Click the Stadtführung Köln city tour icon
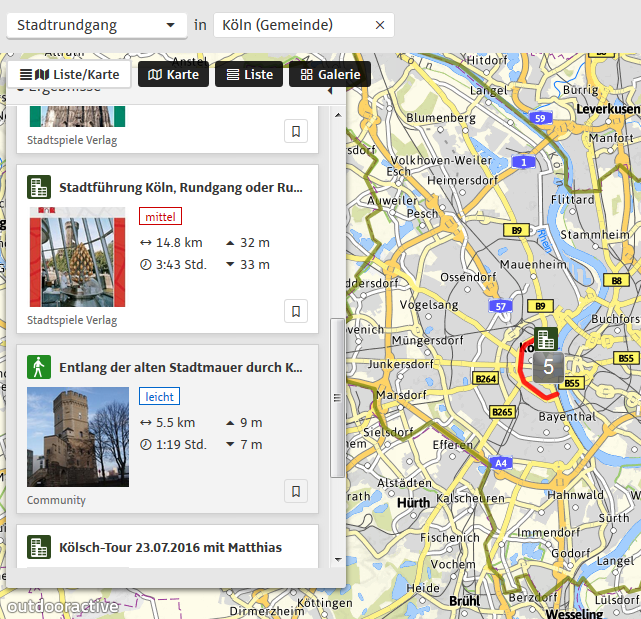Viewport: 641px width, 619px height. tap(39, 187)
